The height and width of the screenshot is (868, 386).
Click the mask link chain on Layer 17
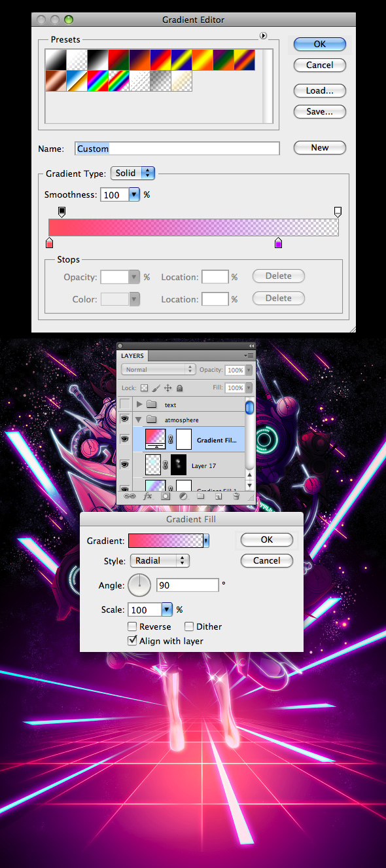click(x=166, y=465)
